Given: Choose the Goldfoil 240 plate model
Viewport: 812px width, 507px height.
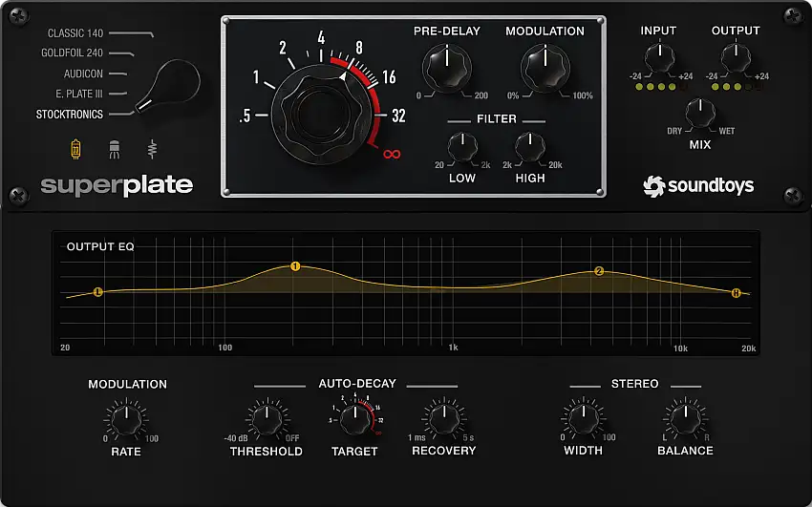Looking at the screenshot, I should pos(72,53).
